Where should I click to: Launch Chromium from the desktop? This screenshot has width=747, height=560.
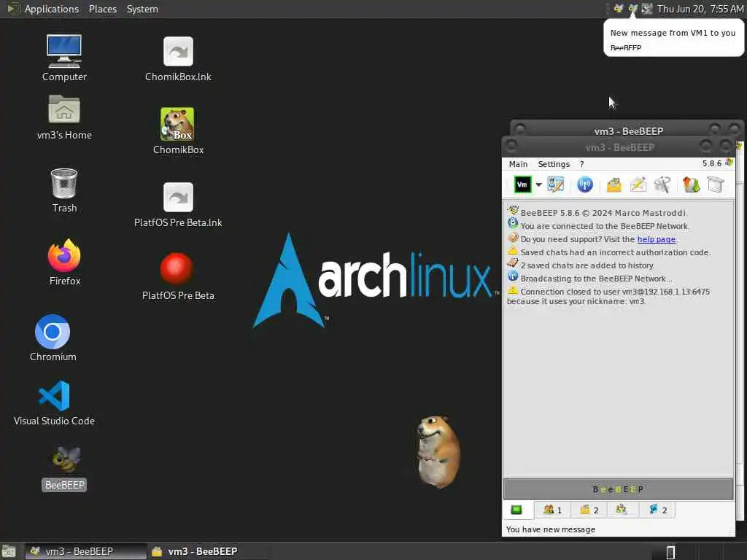pos(53,338)
